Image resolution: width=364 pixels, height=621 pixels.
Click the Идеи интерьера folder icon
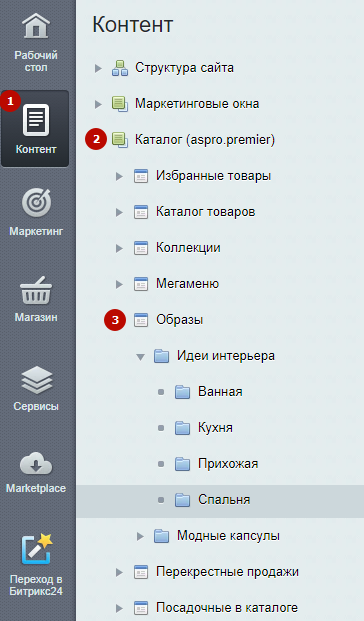pos(161,356)
